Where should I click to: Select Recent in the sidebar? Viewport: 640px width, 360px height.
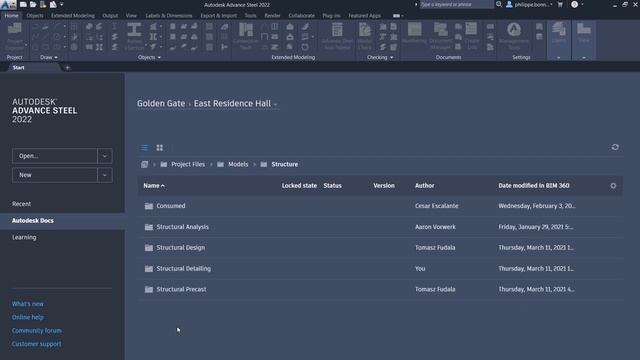21,204
